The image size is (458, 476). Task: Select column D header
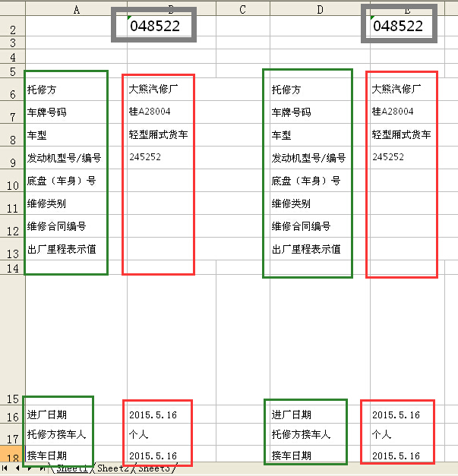point(319,8)
